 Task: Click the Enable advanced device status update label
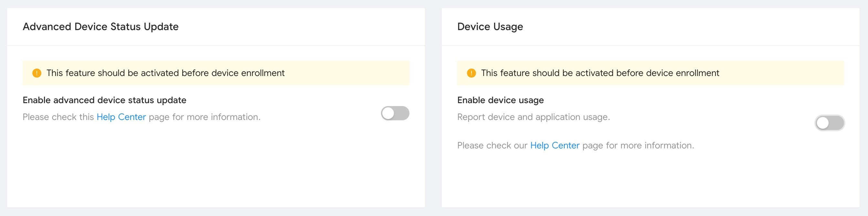pos(104,100)
